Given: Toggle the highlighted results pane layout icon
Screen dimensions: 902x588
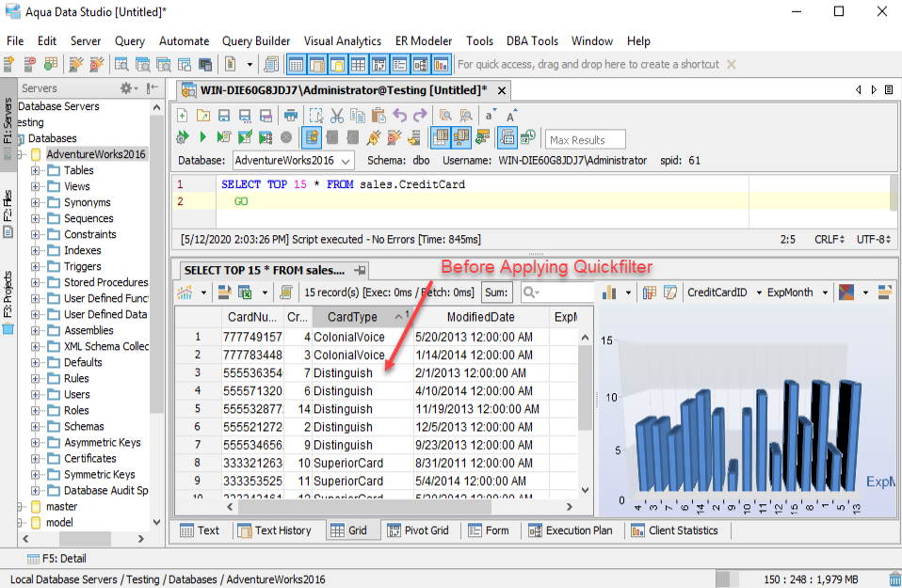Looking at the screenshot, I should tap(440, 137).
